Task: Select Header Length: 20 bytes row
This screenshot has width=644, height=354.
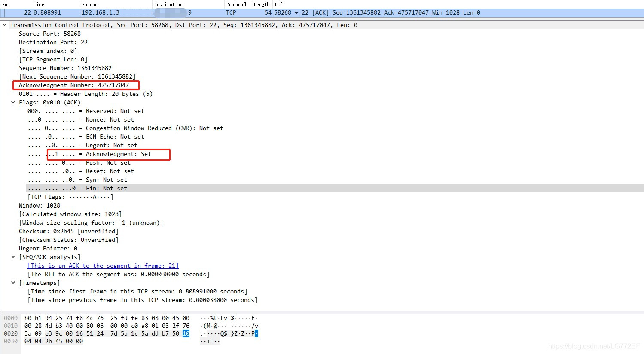Action: pyautogui.click(x=86, y=94)
